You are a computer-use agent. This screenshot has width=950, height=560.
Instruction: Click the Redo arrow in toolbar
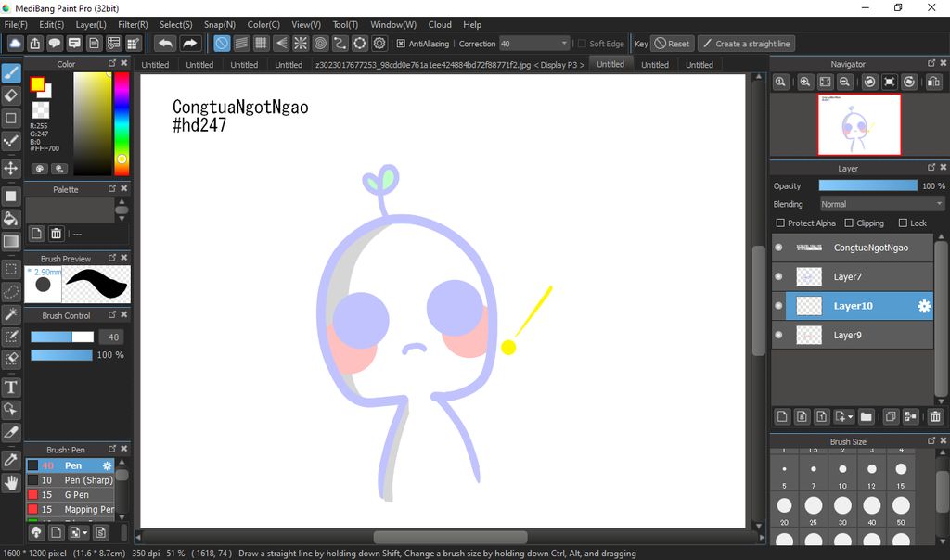pos(189,44)
